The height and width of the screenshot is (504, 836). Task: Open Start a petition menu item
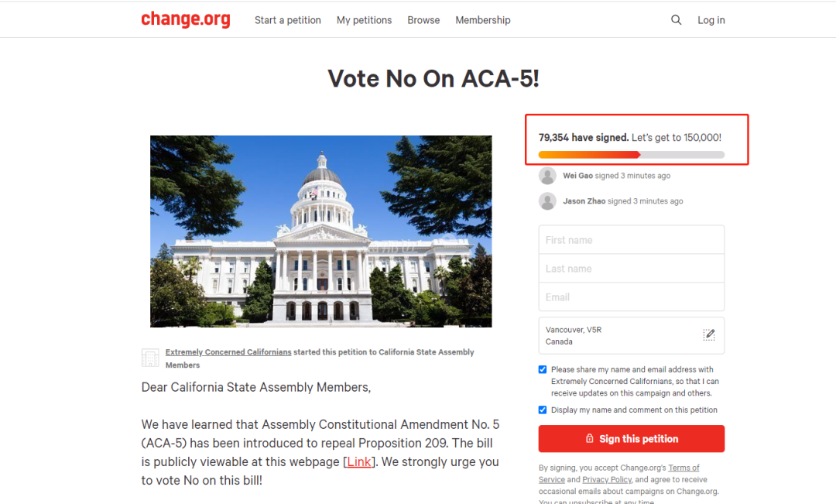pos(287,20)
